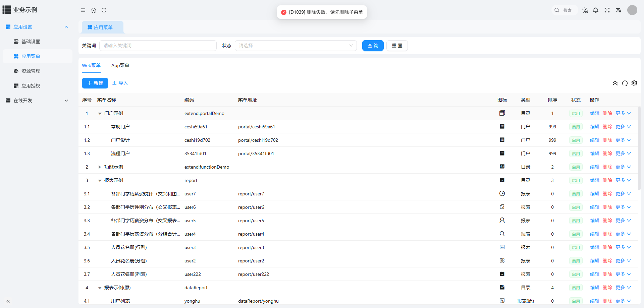
Task: Open table column settings gear
Action: (634, 83)
